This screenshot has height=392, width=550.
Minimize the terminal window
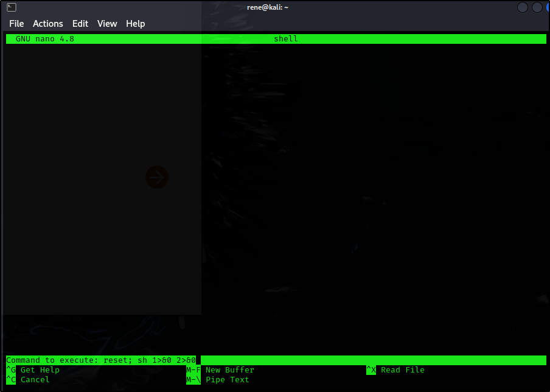(x=523, y=7)
